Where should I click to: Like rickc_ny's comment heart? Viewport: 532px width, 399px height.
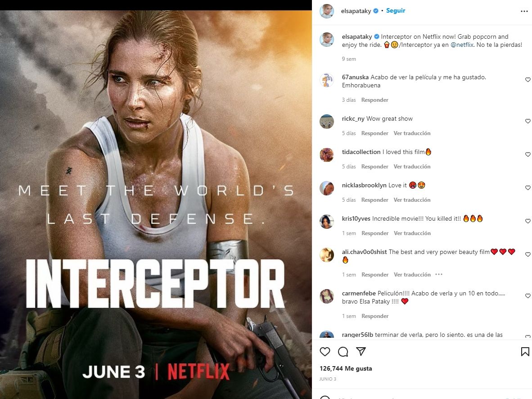[x=527, y=121]
